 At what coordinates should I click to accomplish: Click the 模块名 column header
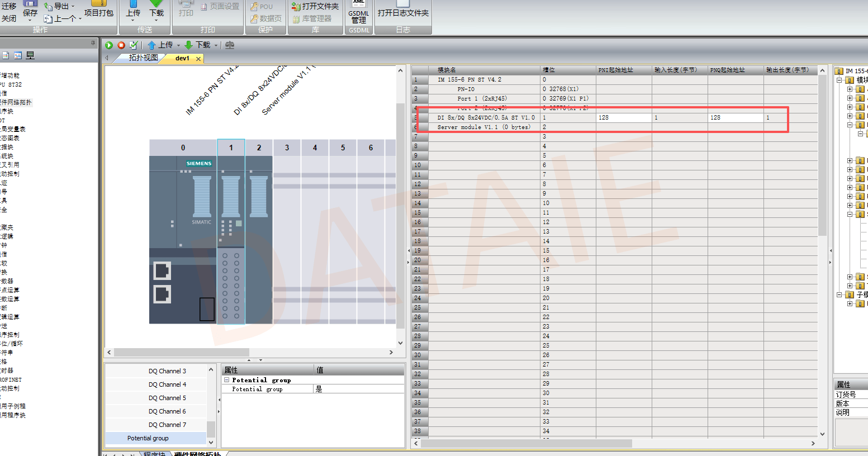pyautogui.click(x=485, y=70)
